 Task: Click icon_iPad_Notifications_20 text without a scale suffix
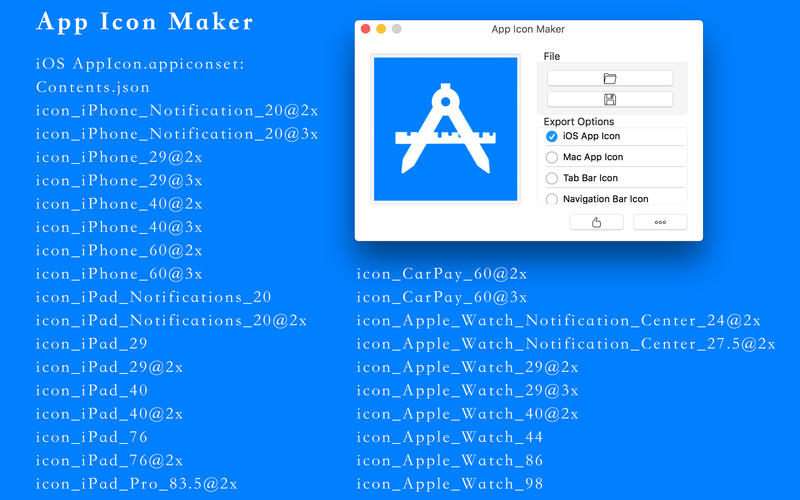pyautogui.click(x=154, y=297)
